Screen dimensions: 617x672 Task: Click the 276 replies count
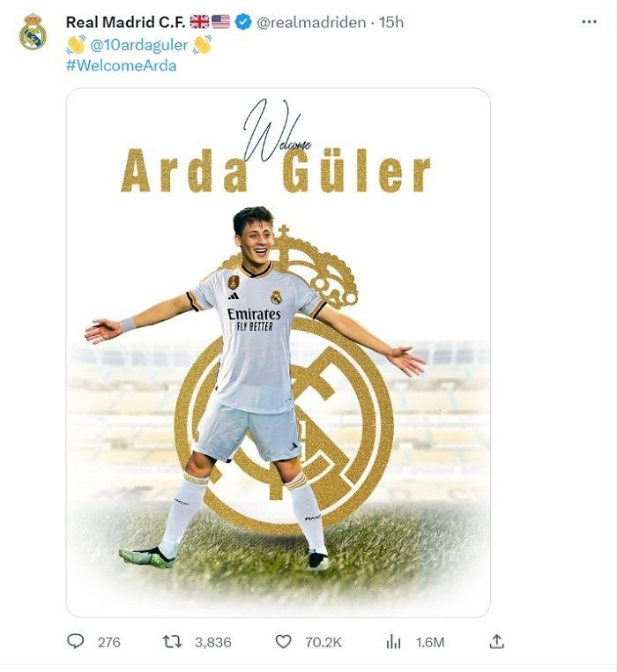(108, 642)
